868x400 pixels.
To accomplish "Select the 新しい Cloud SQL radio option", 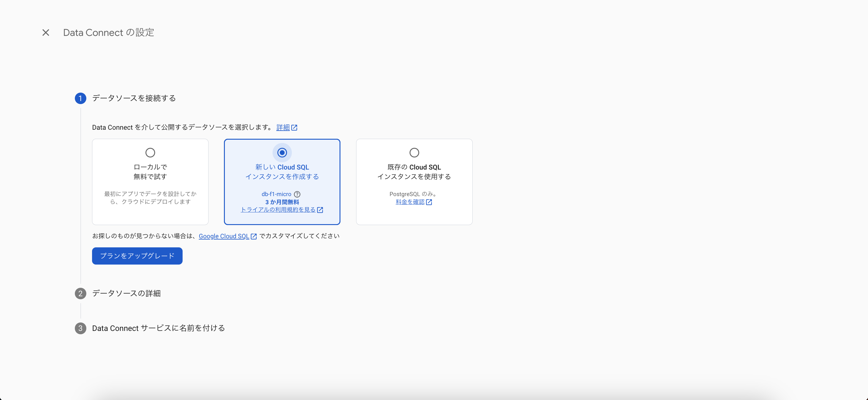I will click(x=282, y=153).
